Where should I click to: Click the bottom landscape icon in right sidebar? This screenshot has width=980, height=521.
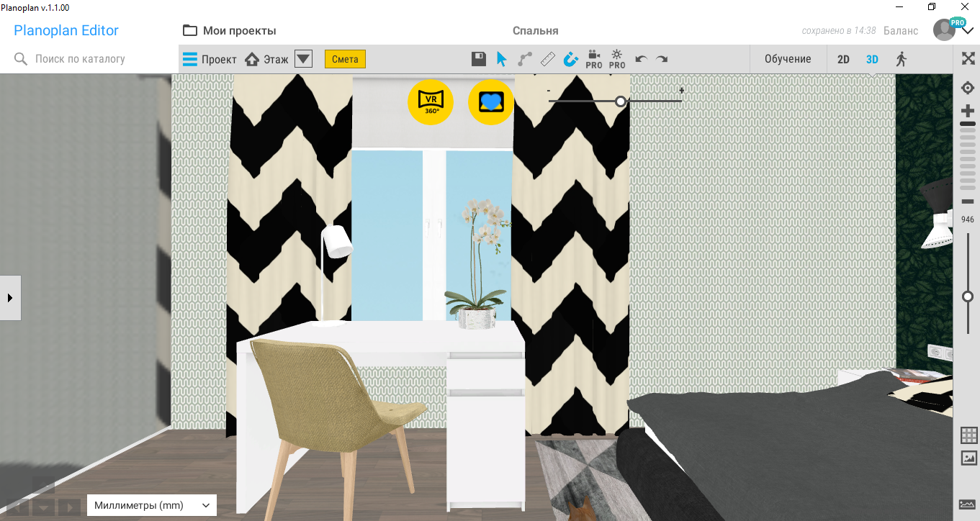(x=967, y=504)
